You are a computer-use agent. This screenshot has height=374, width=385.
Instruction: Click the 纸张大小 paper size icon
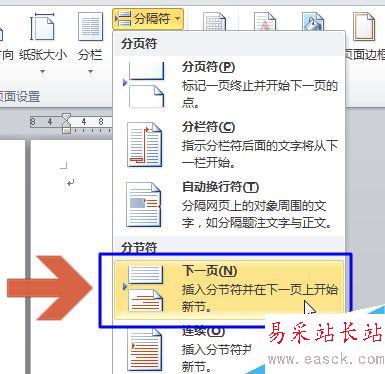click(x=42, y=27)
